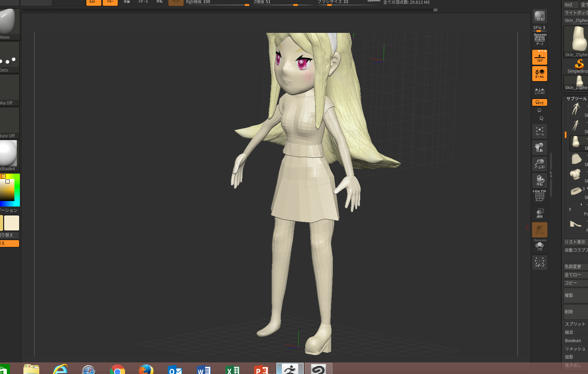
Task: Click the Edit mode button
Action: [x=93, y=2]
